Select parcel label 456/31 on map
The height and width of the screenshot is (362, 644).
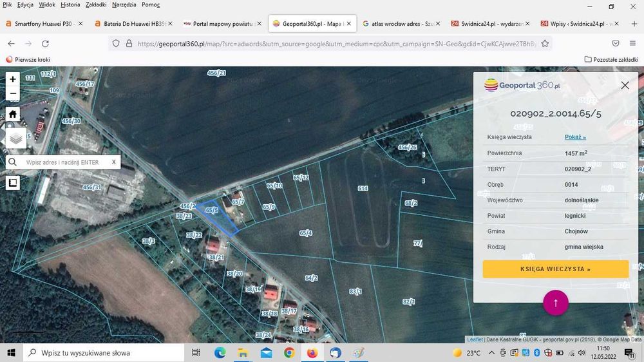click(91, 187)
